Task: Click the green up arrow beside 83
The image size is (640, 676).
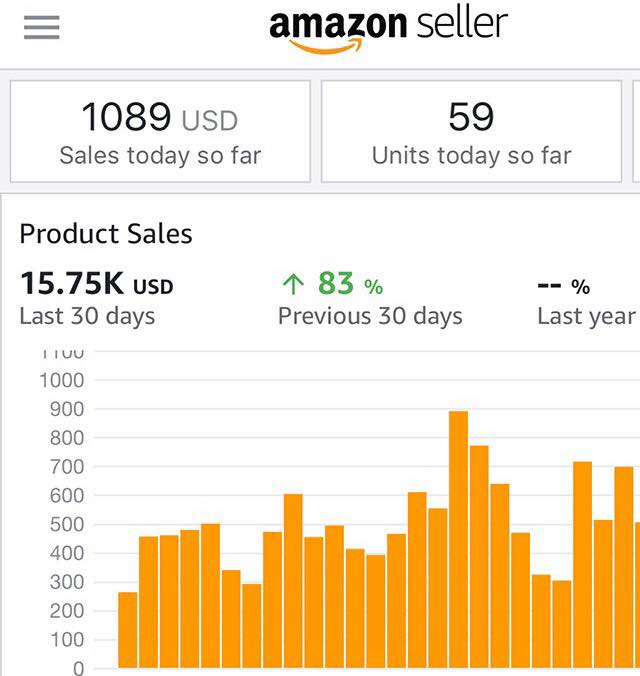Action: point(293,285)
